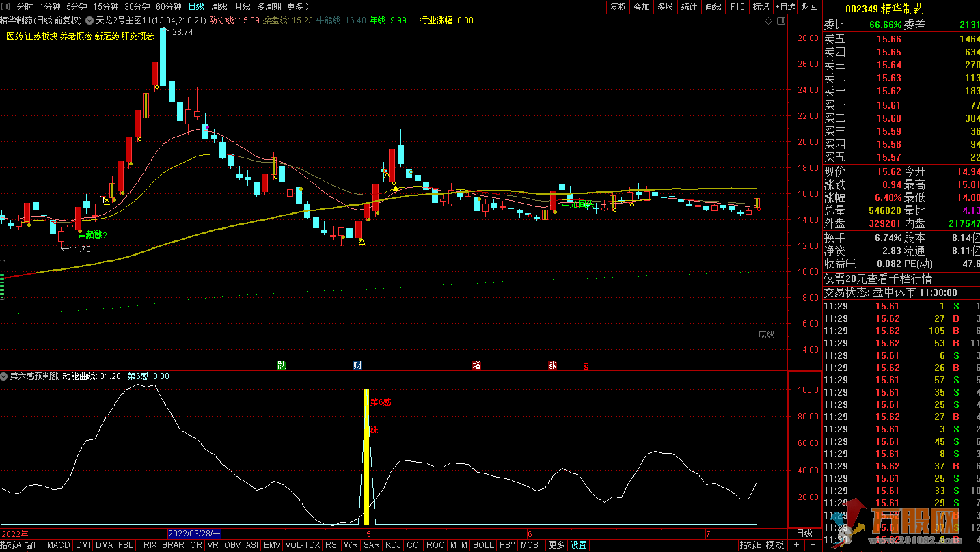Select the 30分钟 period
Screen dimensions: 980x552
(x=137, y=6)
